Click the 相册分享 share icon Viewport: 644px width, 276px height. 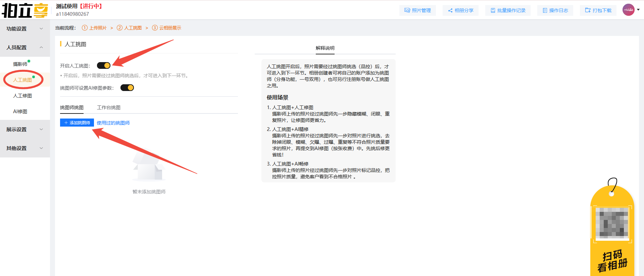450,10
